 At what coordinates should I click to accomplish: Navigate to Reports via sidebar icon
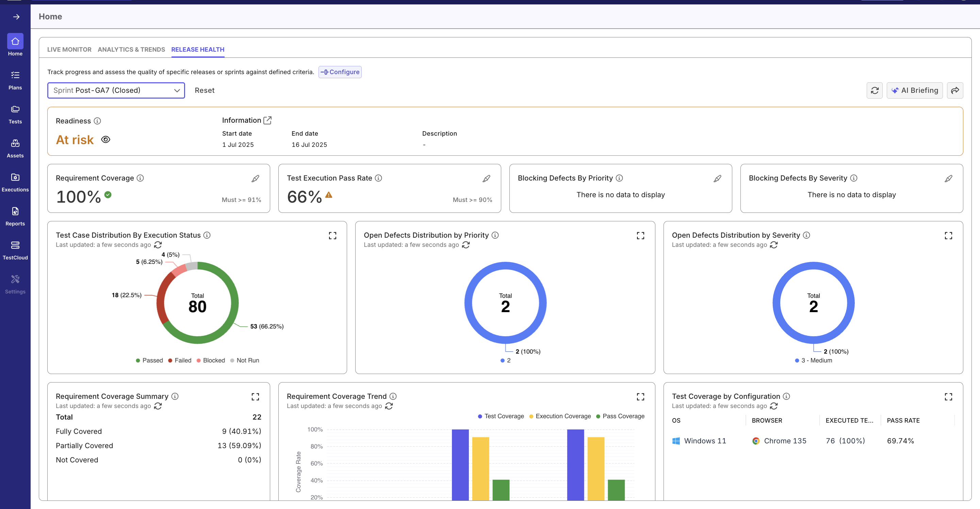[x=15, y=216]
